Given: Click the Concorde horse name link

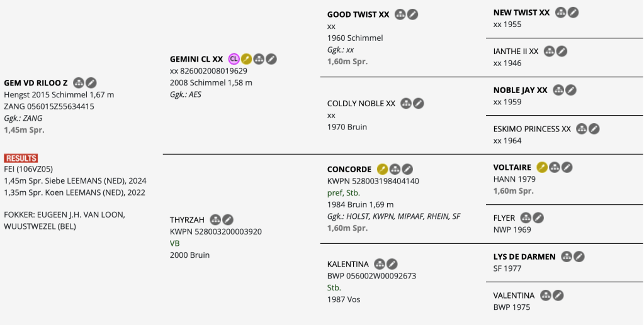Looking at the screenshot, I should pyautogui.click(x=349, y=169).
